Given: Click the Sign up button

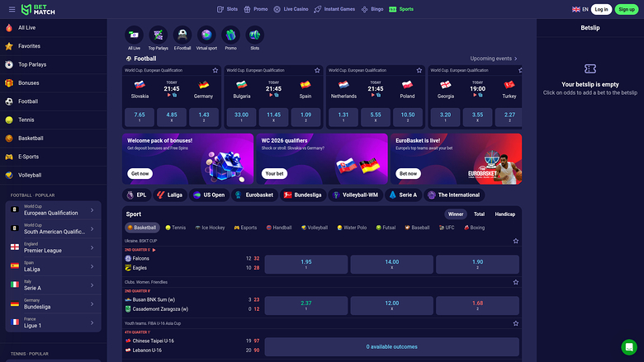Looking at the screenshot, I should pos(627,9).
